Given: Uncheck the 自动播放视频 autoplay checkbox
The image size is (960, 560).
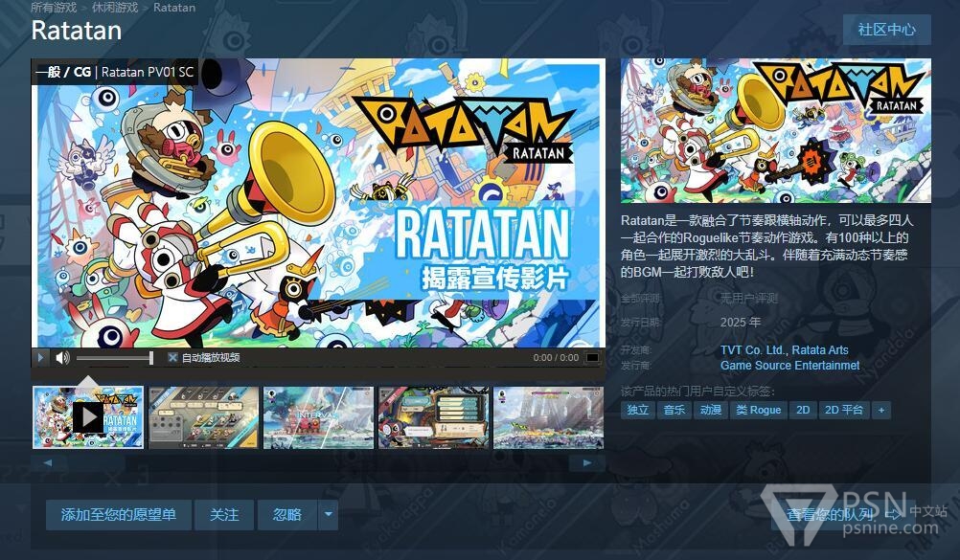Looking at the screenshot, I should [172, 357].
